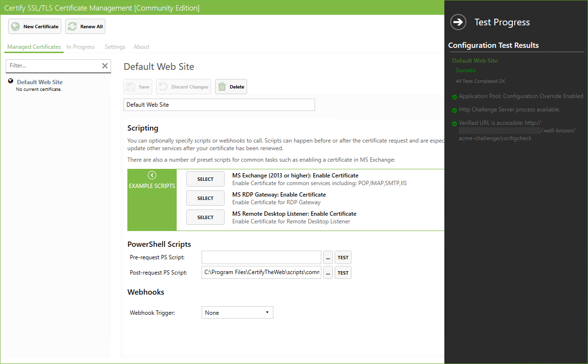Click 'Webhook Trigger:' label
Screen dimensions: 588x364
coord(152,313)
